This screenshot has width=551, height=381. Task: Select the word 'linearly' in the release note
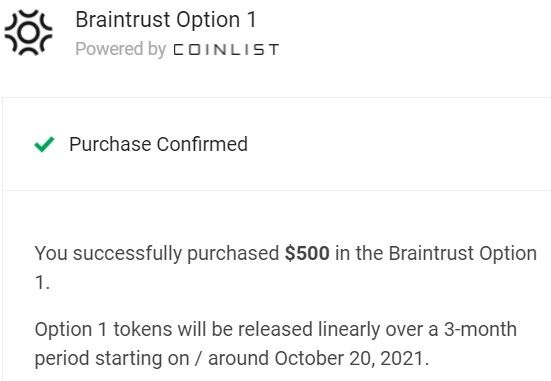click(349, 330)
